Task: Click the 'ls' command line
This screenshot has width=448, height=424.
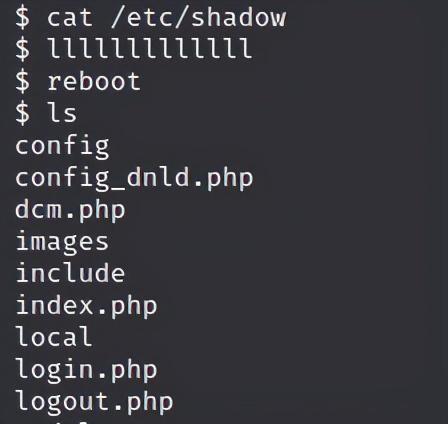Action: [x=46, y=113]
